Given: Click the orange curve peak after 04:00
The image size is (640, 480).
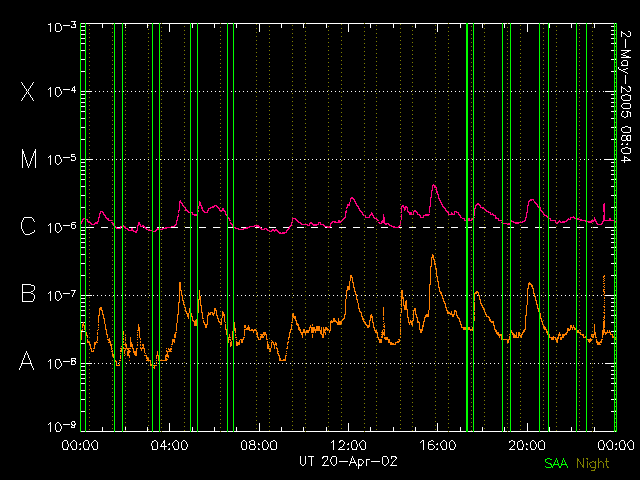Looking at the screenshot, I should [x=180, y=283].
